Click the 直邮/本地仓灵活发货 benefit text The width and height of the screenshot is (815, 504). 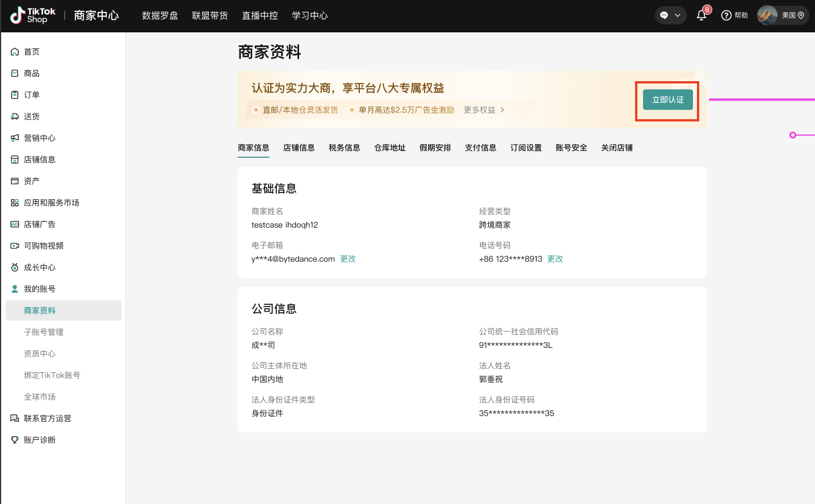point(300,110)
